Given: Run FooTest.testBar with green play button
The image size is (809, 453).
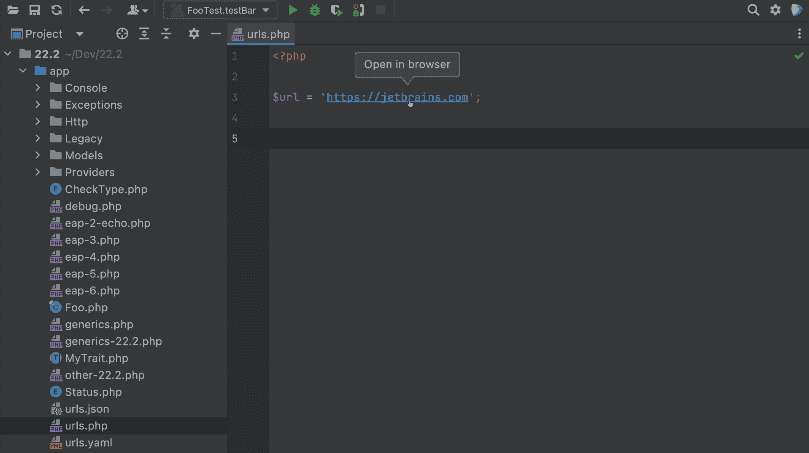Looking at the screenshot, I should (293, 10).
